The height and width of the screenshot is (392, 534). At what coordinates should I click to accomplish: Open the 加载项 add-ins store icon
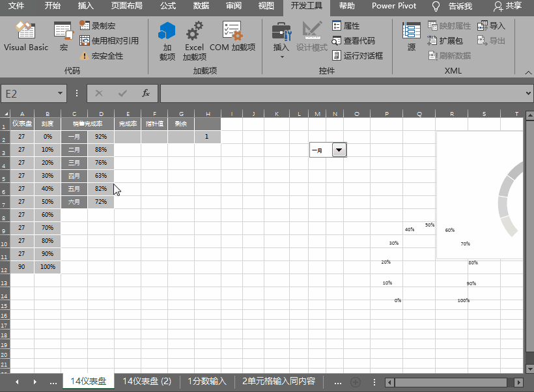[167, 40]
